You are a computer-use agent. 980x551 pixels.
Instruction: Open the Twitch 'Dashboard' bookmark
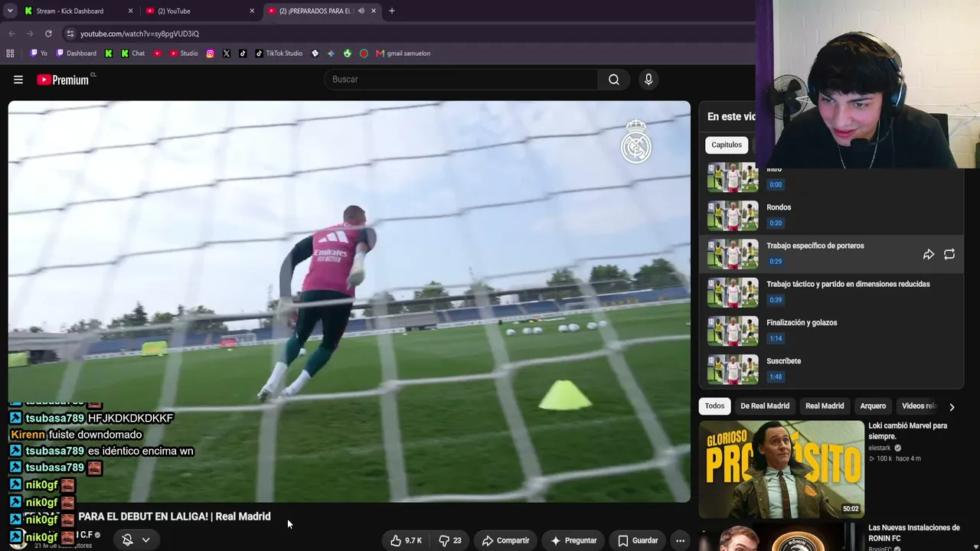click(x=76, y=54)
